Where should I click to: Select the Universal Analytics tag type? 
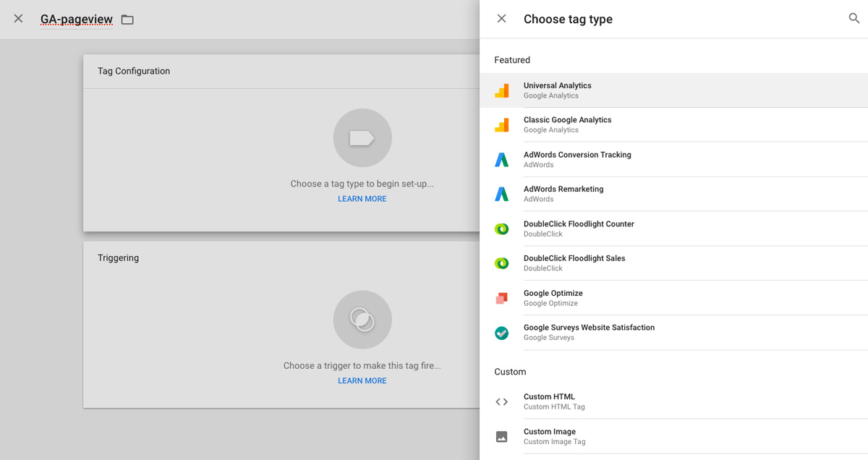[x=673, y=90]
